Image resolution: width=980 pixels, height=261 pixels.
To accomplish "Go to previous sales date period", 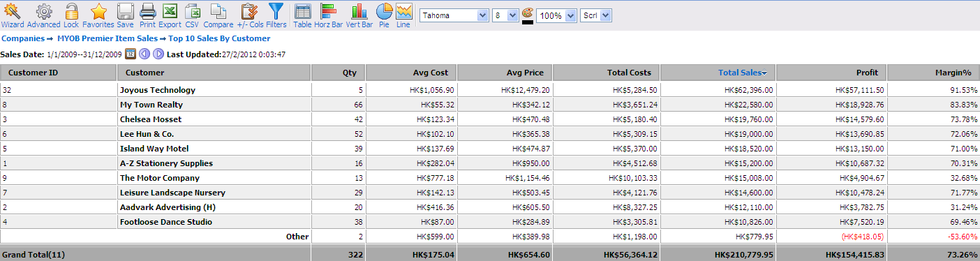I will pos(144,54).
